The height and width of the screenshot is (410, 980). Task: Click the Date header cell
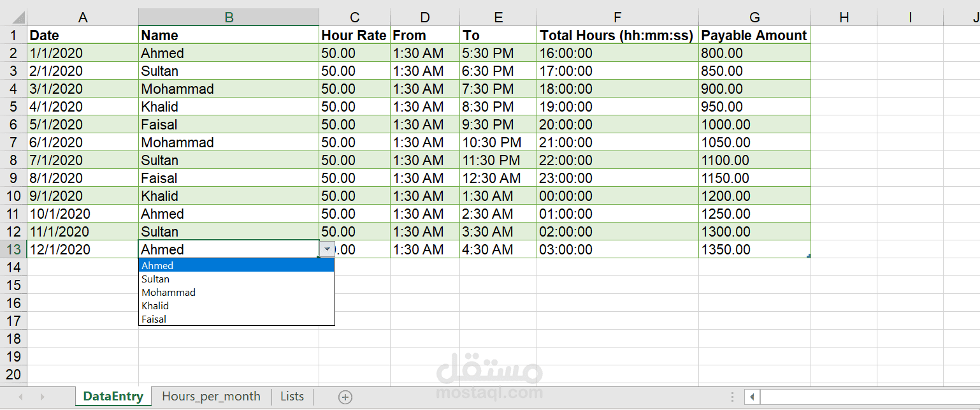pos(83,36)
